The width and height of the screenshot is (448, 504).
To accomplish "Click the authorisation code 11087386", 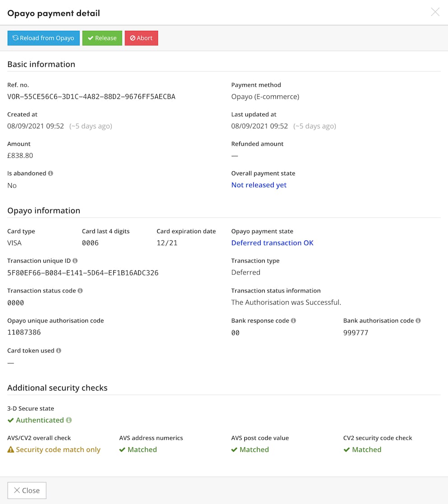I will click(x=24, y=332).
